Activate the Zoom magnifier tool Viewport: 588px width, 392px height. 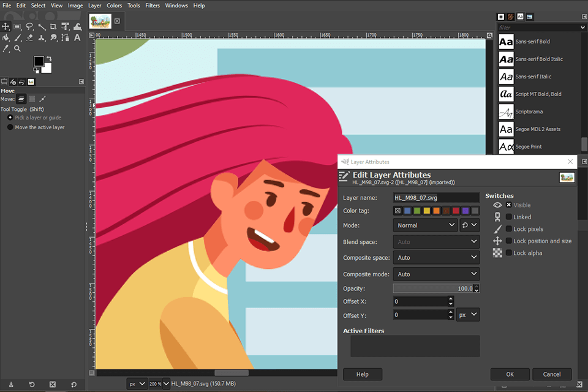point(17,48)
